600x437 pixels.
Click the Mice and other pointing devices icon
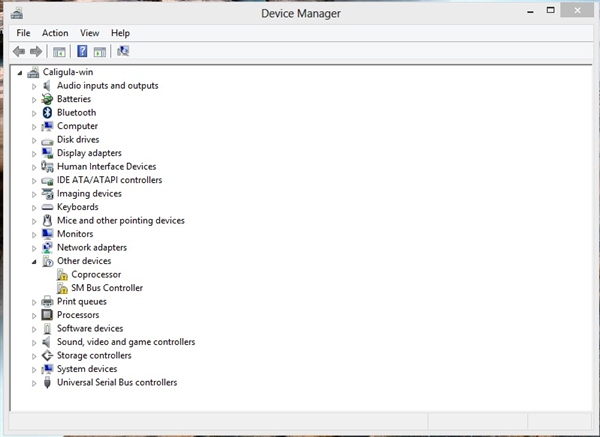point(47,221)
